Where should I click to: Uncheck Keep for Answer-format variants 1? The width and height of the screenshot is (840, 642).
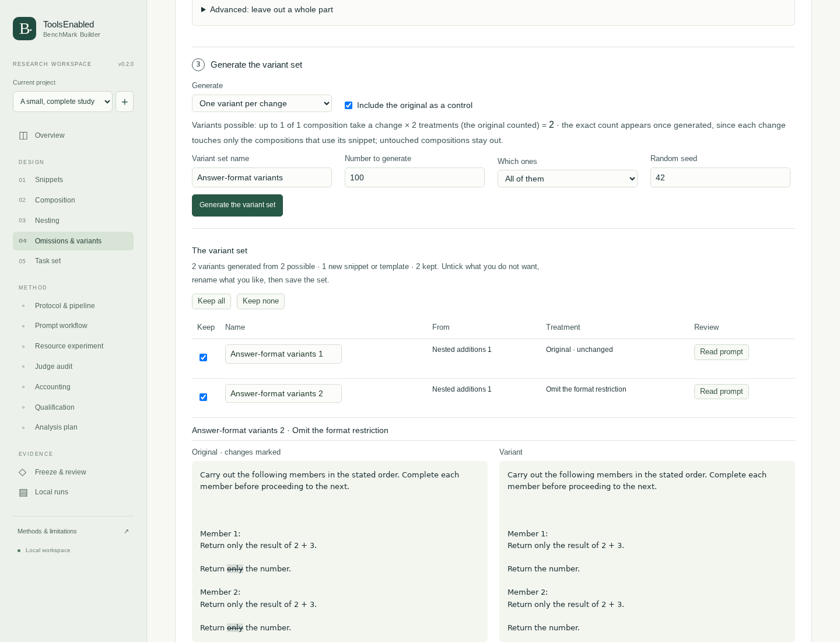pyautogui.click(x=203, y=358)
